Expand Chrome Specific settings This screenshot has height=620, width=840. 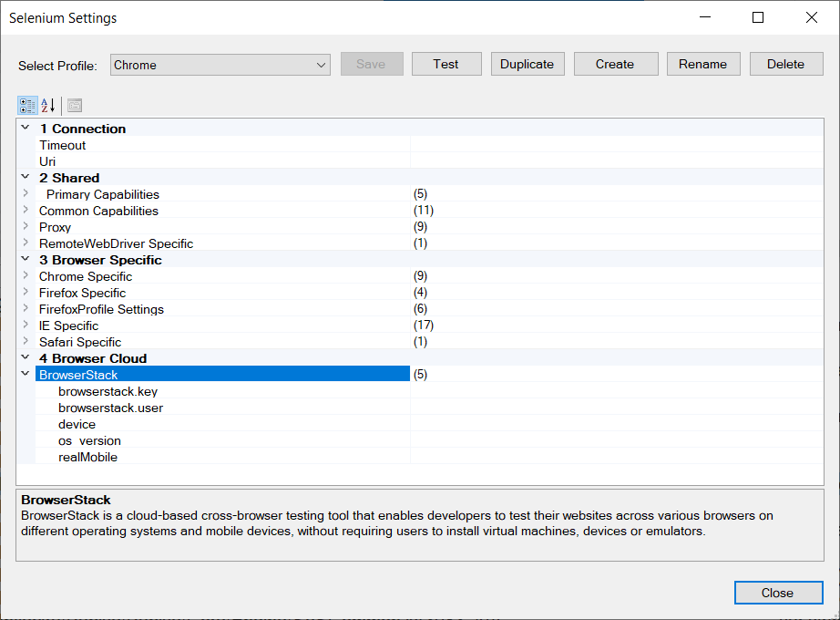click(26, 275)
